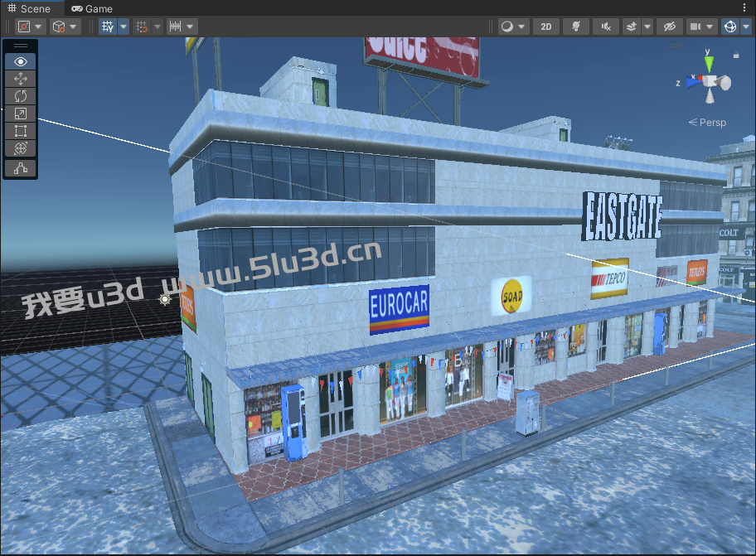The height and width of the screenshot is (556, 756).
Task: Open the grid snapping settings dropdown
Action: click(x=157, y=27)
